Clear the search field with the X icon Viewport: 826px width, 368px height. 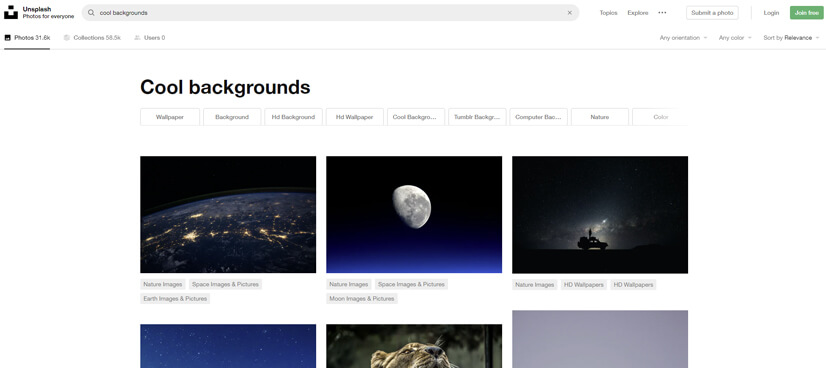tap(569, 13)
